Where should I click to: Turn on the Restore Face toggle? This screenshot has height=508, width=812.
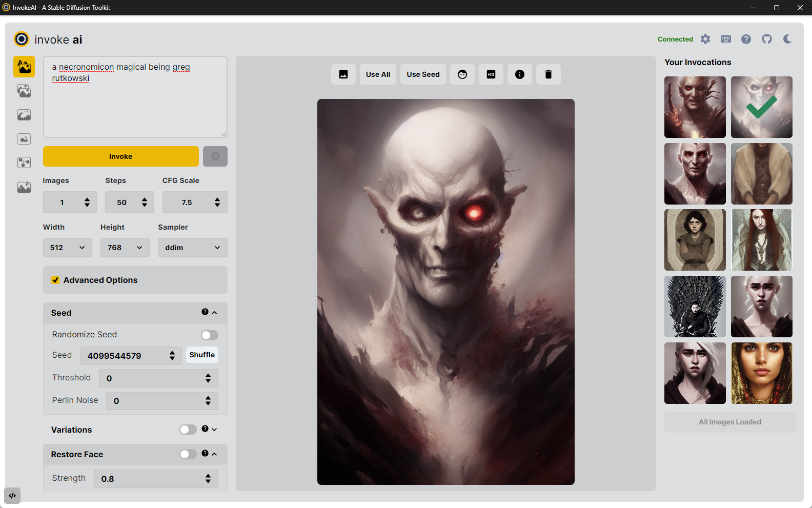point(188,454)
